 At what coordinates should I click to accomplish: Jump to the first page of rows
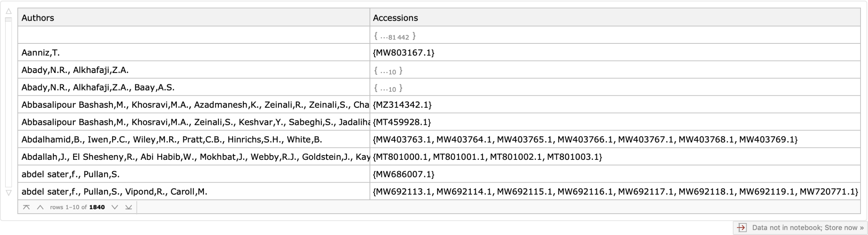click(26, 207)
